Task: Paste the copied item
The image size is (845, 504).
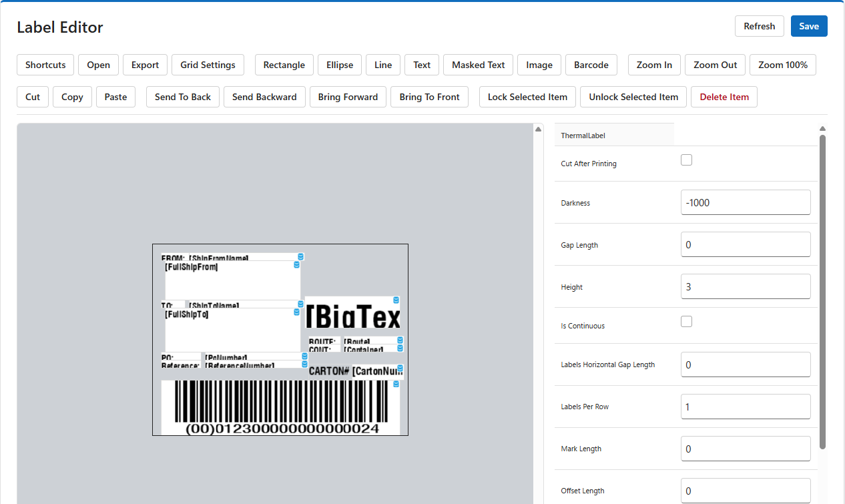Action: pos(115,97)
